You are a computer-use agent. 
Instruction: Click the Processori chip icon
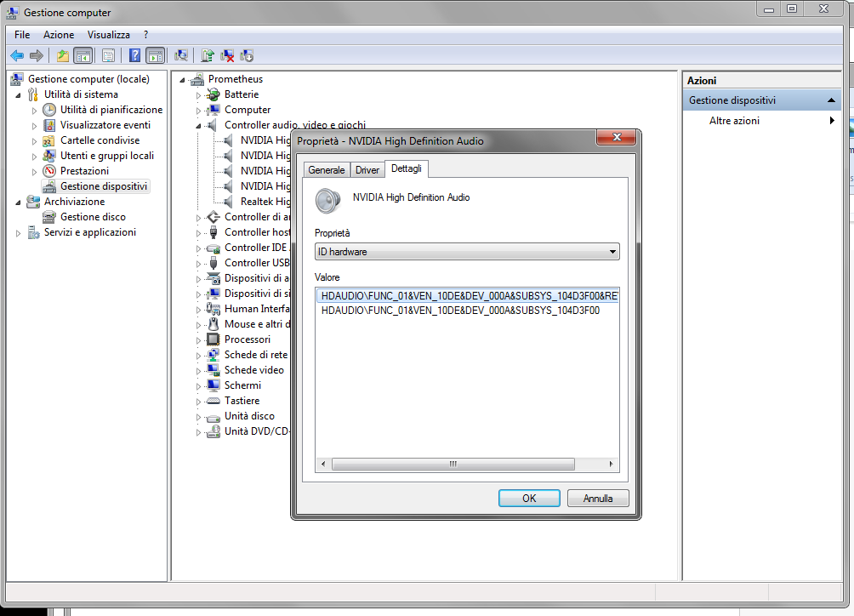coord(213,339)
